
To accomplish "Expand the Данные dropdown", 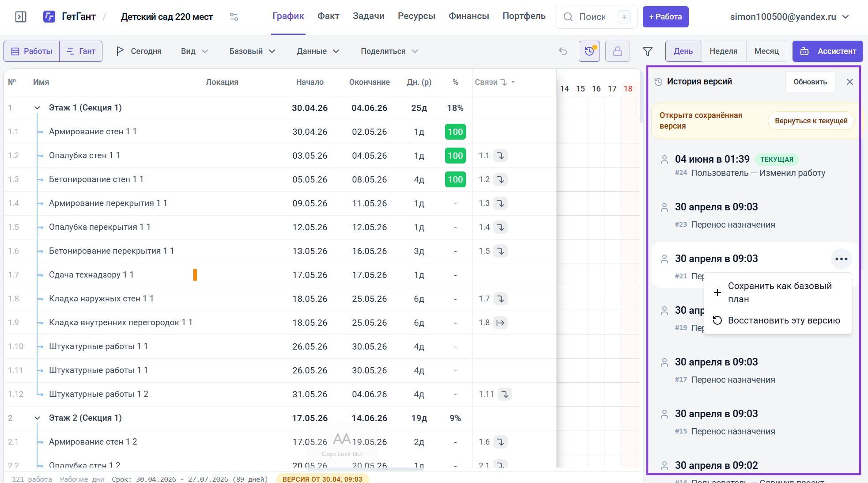I will click(318, 51).
